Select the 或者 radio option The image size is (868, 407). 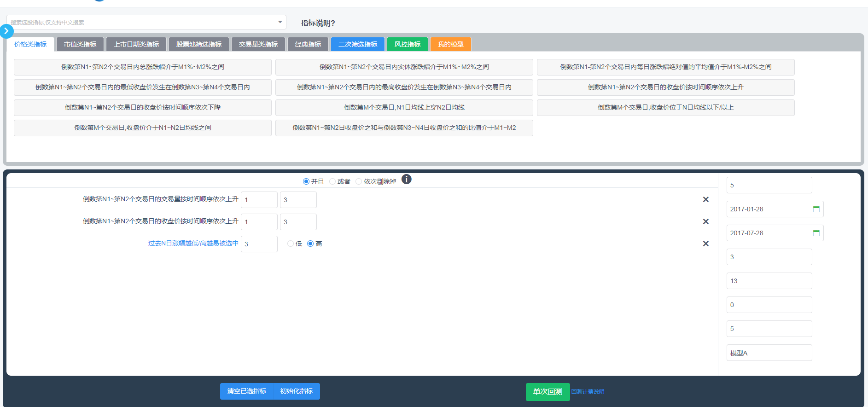tap(332, 181)
